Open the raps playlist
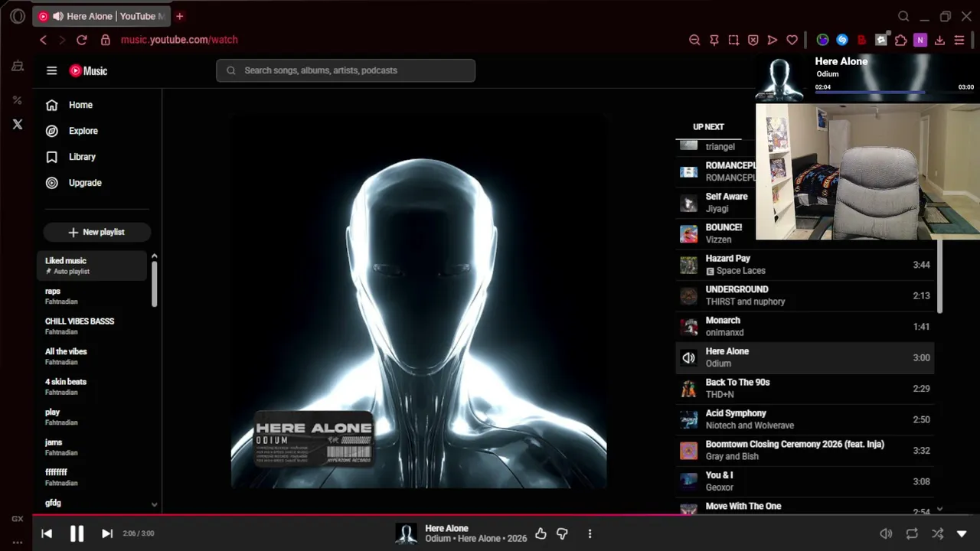This screenshot has width=980, height=551. 92,296
